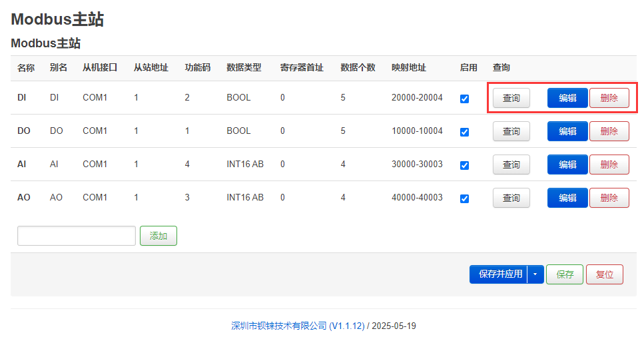Click BOOL data type in DI row
The width and height of the screenshot is (644, 339).
tap(238, 97)
